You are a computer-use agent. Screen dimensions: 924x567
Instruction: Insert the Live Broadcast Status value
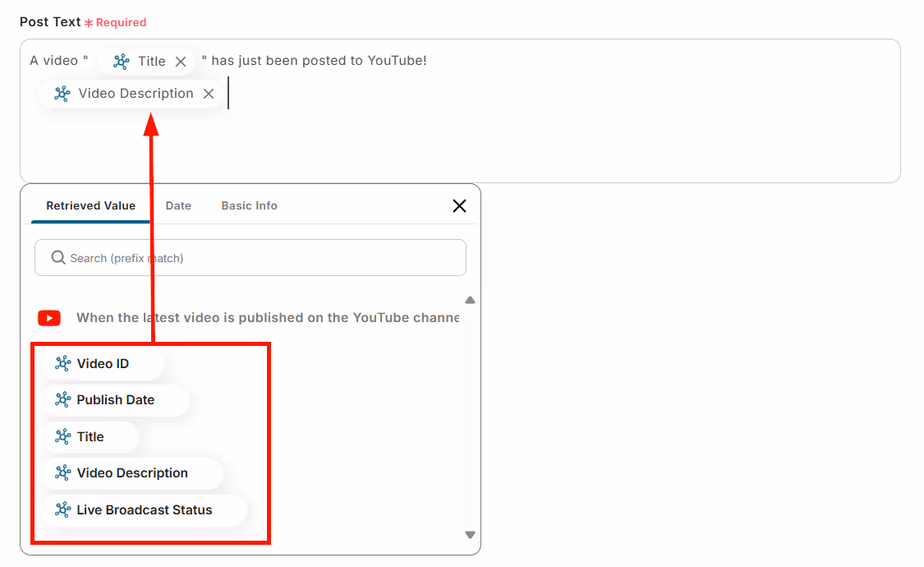[144, 509]
